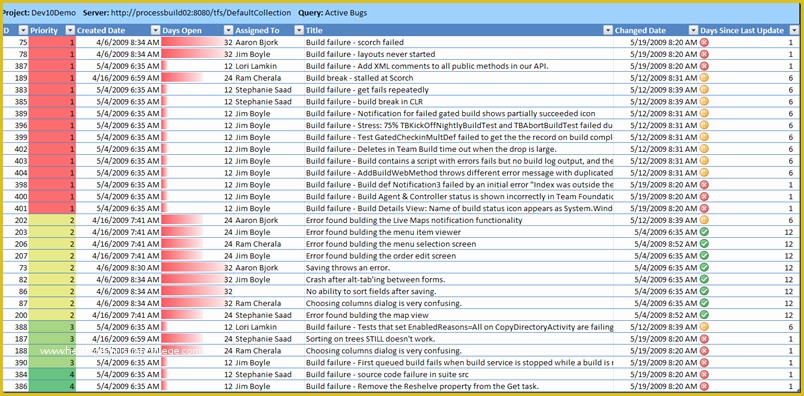Click the red X status icon for bug 401
804x396 pixels.
[x=705, y=208]
